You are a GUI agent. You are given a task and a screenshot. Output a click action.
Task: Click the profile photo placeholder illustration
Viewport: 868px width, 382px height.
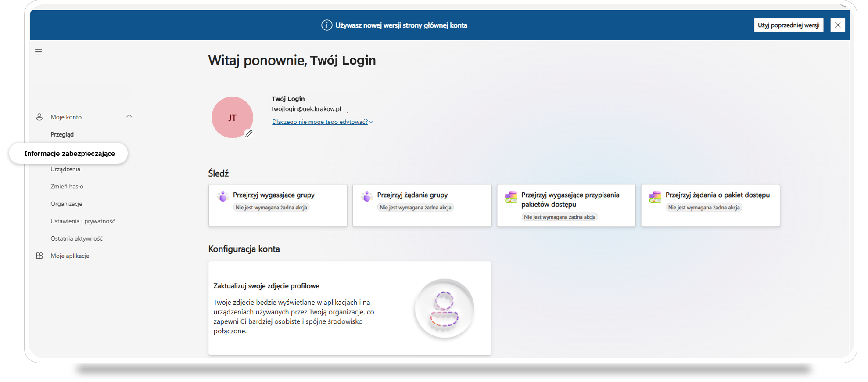[x=444, y=309]
